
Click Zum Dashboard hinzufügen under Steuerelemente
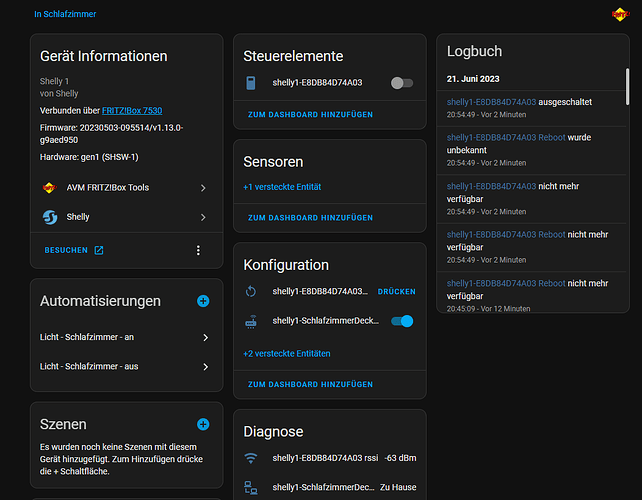click(310, 116)
